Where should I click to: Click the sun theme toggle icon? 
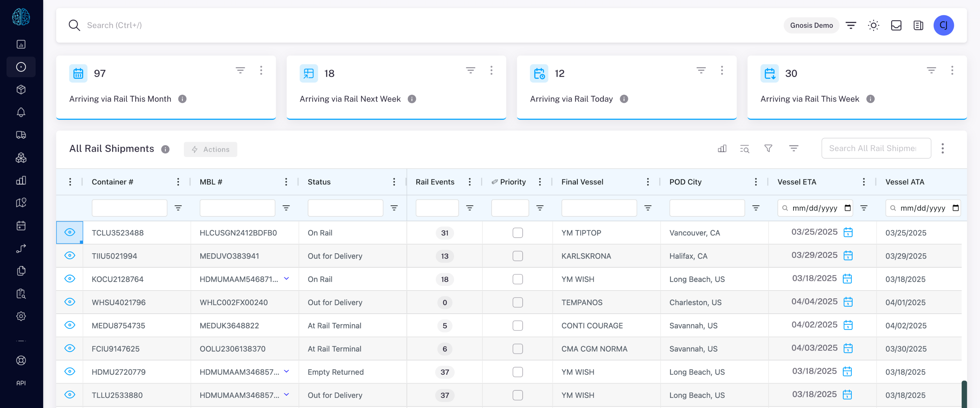tap(873, 25)
